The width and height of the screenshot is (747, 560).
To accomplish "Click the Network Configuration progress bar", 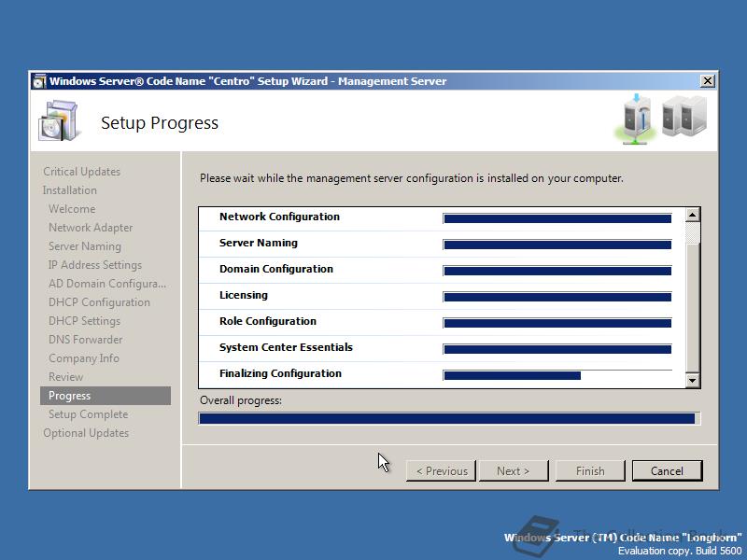I will tap(557, 218).
